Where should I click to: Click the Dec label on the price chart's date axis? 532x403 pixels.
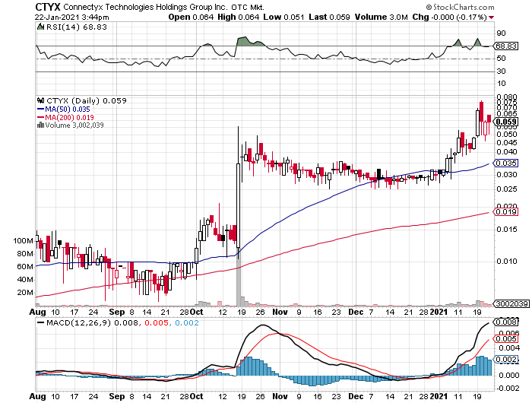point(356,312)
